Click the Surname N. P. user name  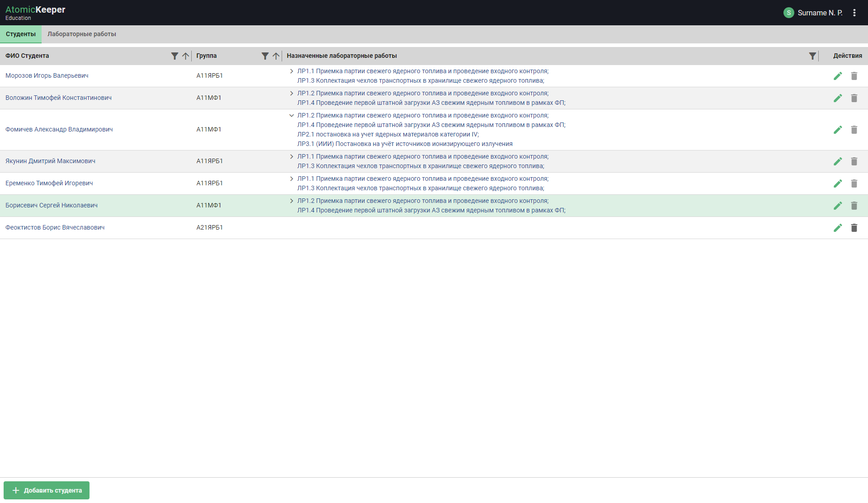(x=820, y=13)
